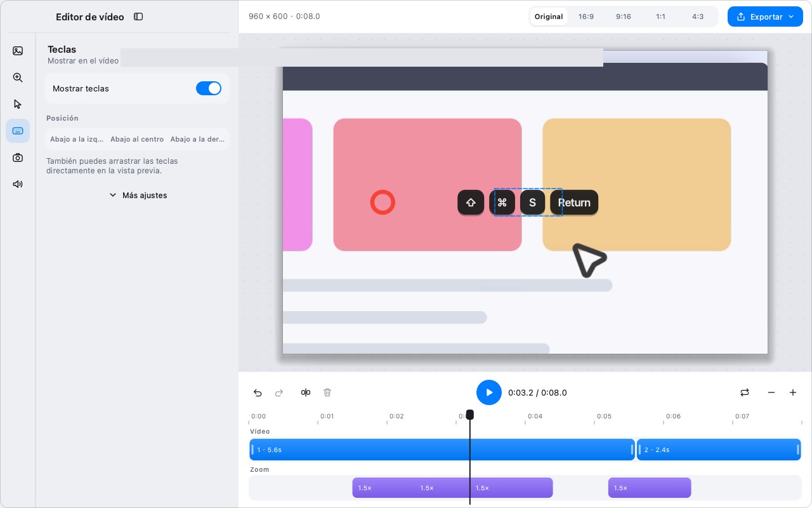Select the 1:1 aspect ratio tab
Screen dimensions: 812x508
[x=661, y=17]
